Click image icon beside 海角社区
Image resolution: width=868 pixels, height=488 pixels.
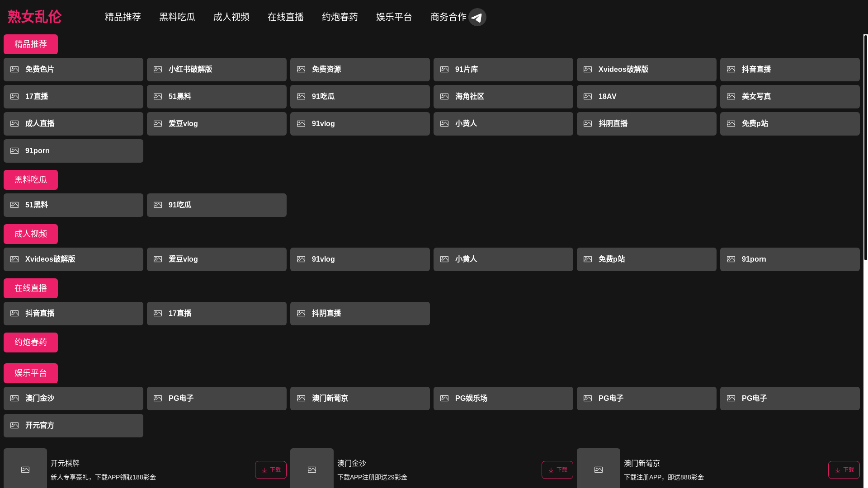[x=444, y=96]
